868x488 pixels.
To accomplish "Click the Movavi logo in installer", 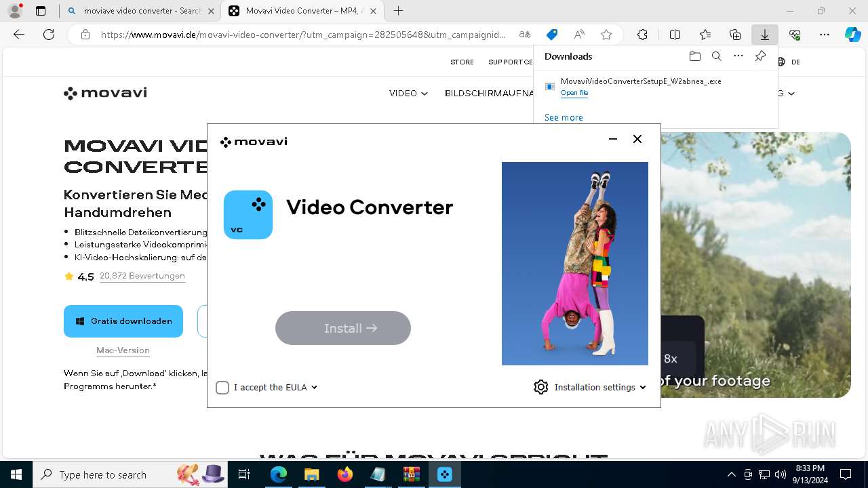I will pyautogui.click(x=254, y=142).
